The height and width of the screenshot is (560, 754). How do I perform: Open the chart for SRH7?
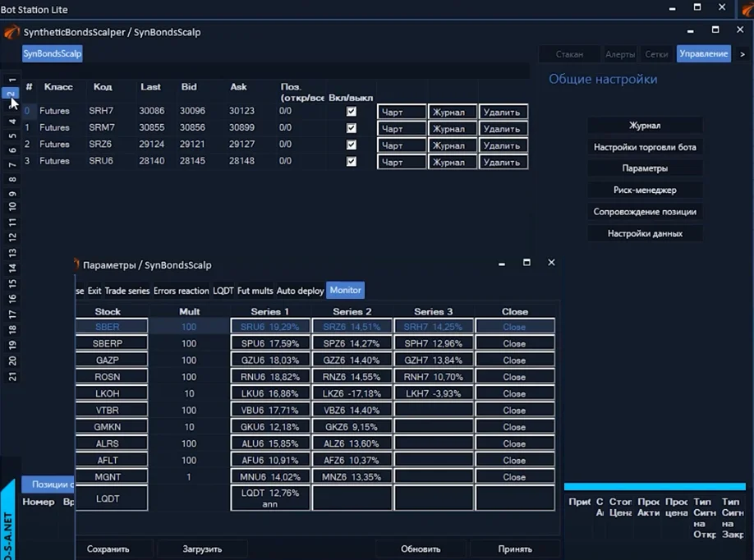402,112
